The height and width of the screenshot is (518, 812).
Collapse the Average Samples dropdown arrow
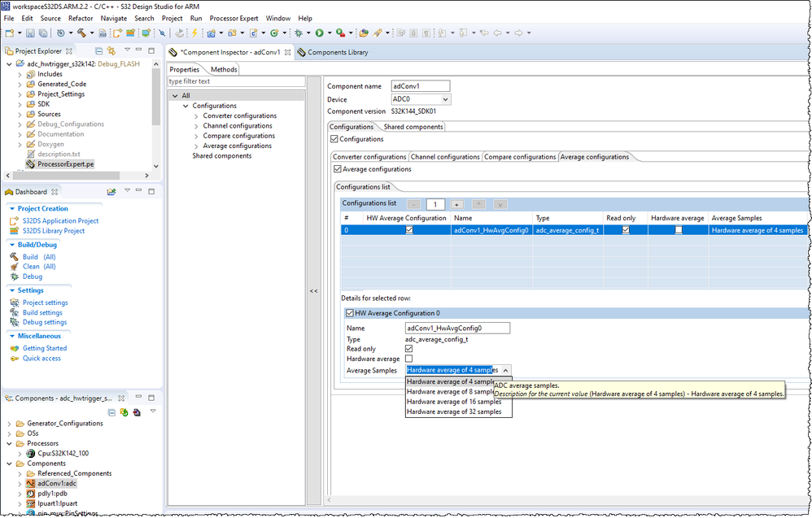505,371
